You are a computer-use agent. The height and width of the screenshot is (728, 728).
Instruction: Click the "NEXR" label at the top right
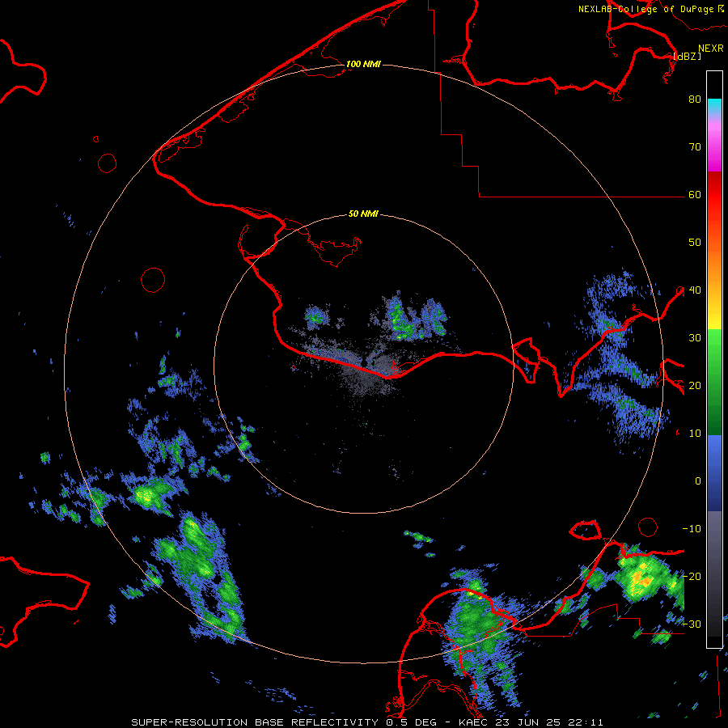pos(711,49)
